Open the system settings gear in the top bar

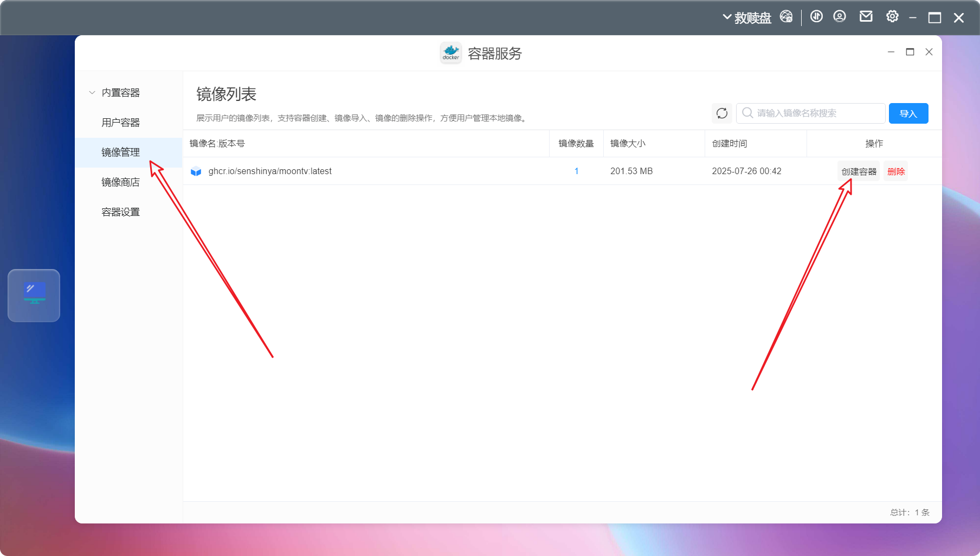892,17
